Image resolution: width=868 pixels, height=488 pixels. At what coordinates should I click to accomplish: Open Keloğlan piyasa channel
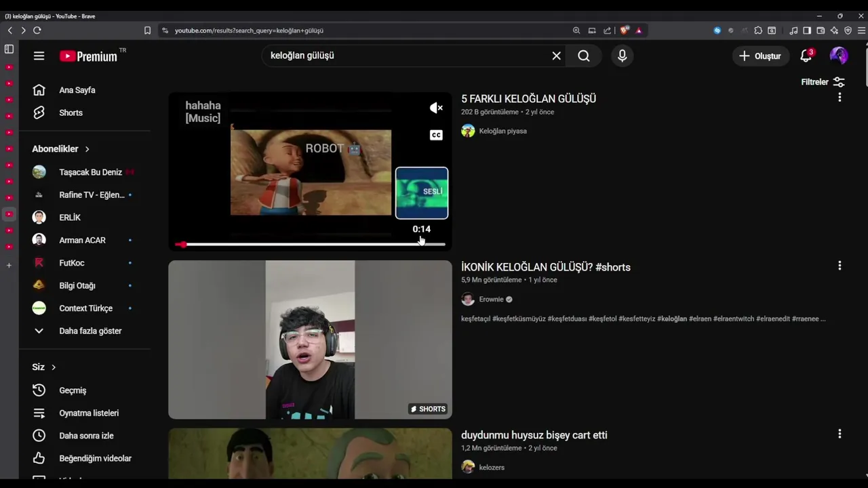pyautogui.click(x=502, y=131)
